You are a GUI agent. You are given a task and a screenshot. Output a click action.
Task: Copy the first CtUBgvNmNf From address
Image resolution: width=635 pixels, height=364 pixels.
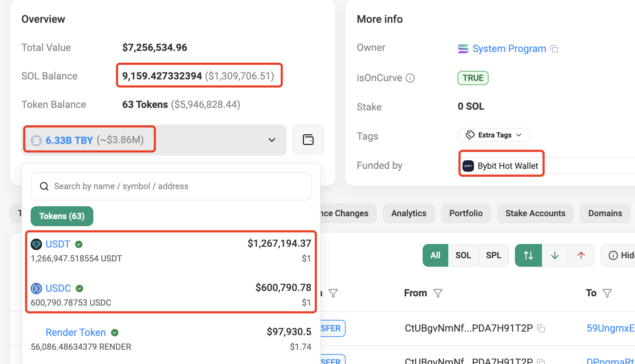[541, 328]
